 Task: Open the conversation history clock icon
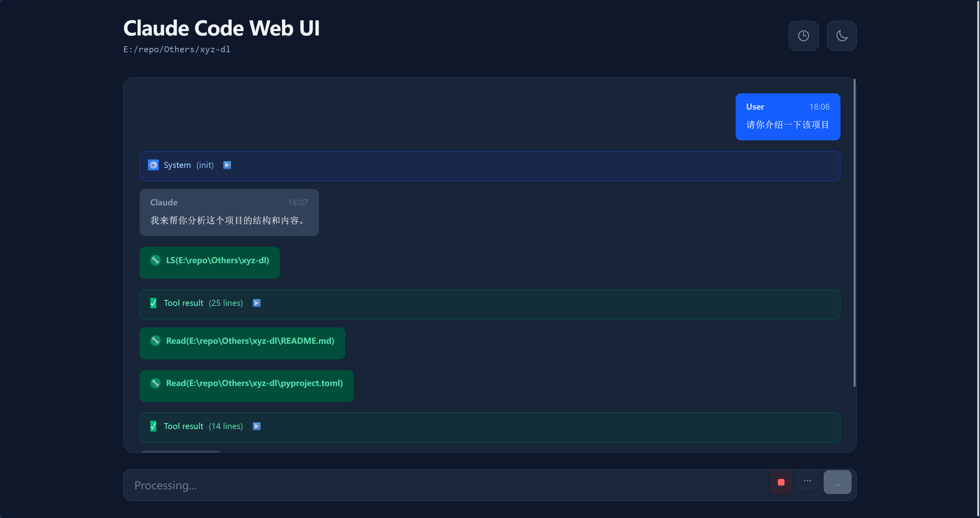(x=803, y=36)
